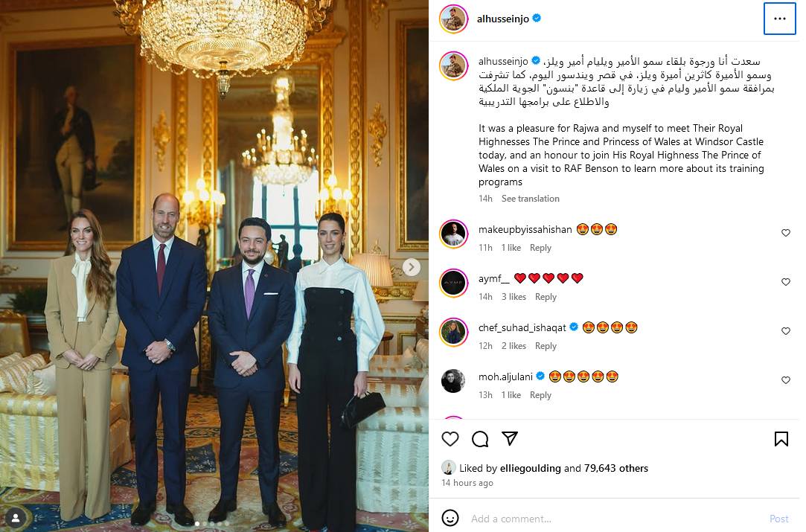Viewport: 806px width, 532px height.
Task: Like moh.aljulani comment heart
Action: [x=785, y=380]
